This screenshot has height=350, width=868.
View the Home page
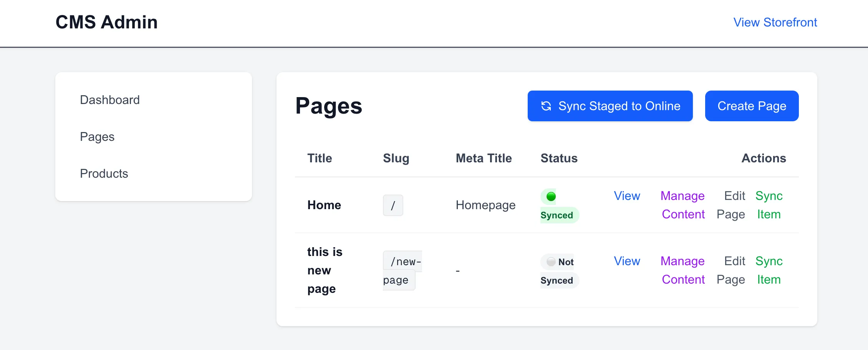(x=627, y=196)
